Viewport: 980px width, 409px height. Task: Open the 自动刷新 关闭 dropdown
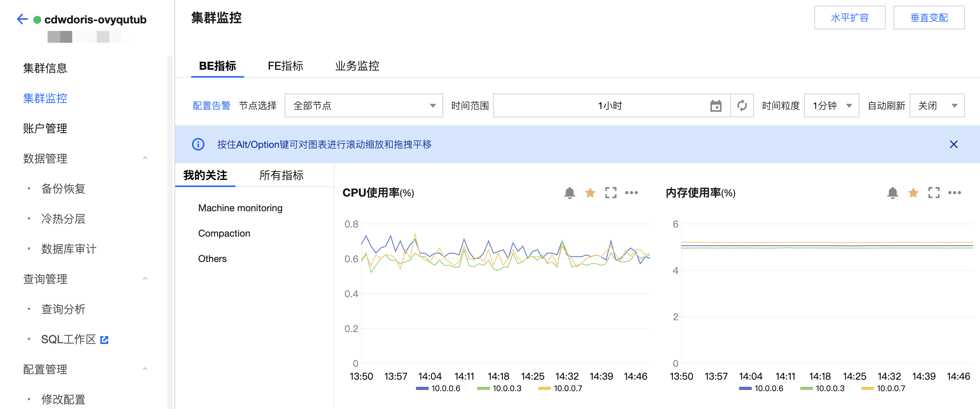pos(936,106)
